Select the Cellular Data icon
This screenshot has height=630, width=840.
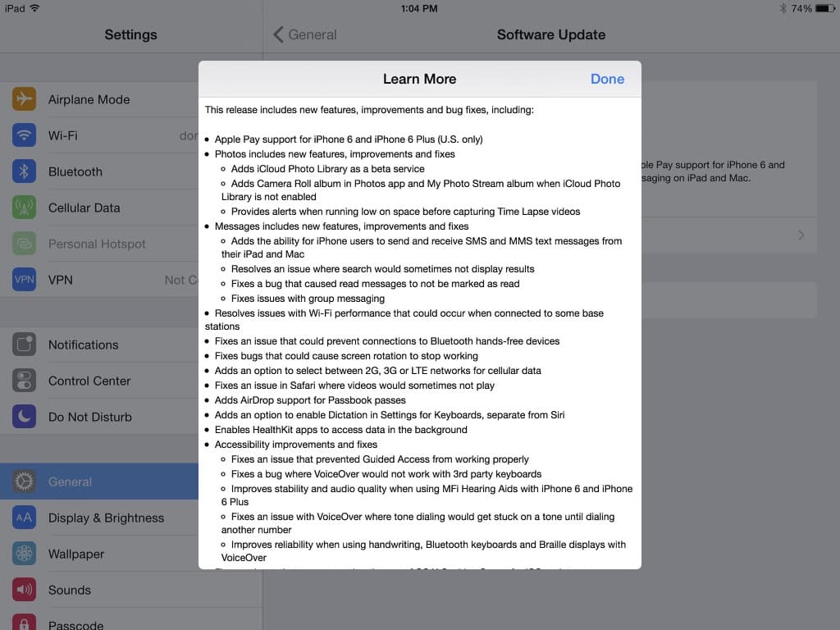[24, 208]
